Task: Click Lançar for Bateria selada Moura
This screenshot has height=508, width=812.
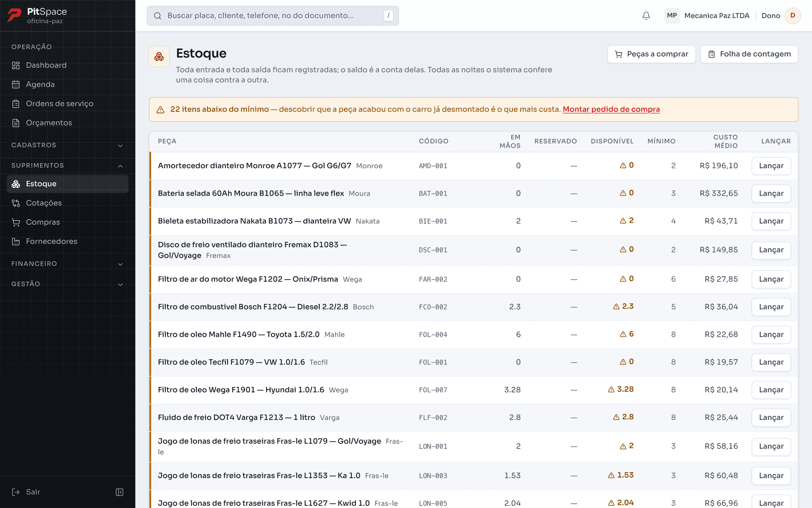Action: coord(771,193)
